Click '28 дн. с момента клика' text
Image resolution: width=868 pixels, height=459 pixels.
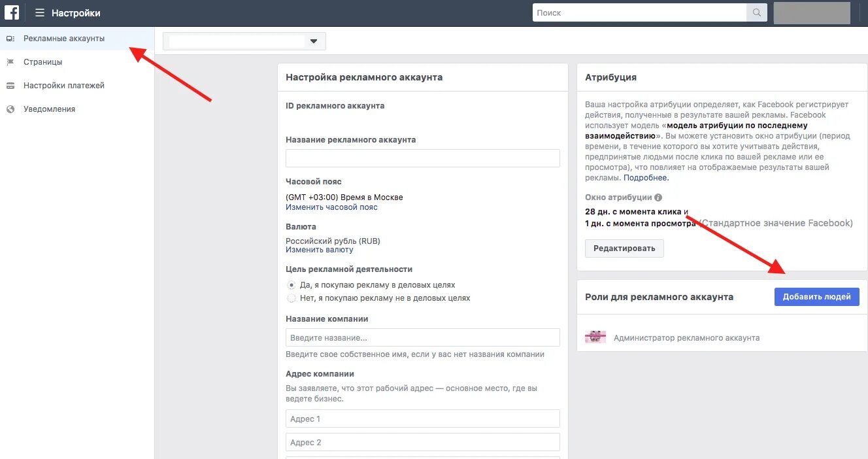pyautogui.click(x=633, y=212)
